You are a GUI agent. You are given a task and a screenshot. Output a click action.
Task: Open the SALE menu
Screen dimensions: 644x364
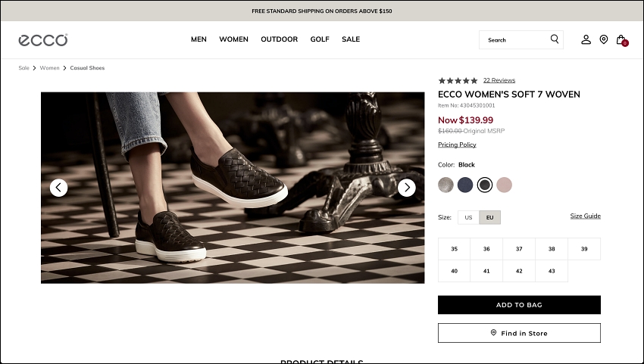coord(351,39)
